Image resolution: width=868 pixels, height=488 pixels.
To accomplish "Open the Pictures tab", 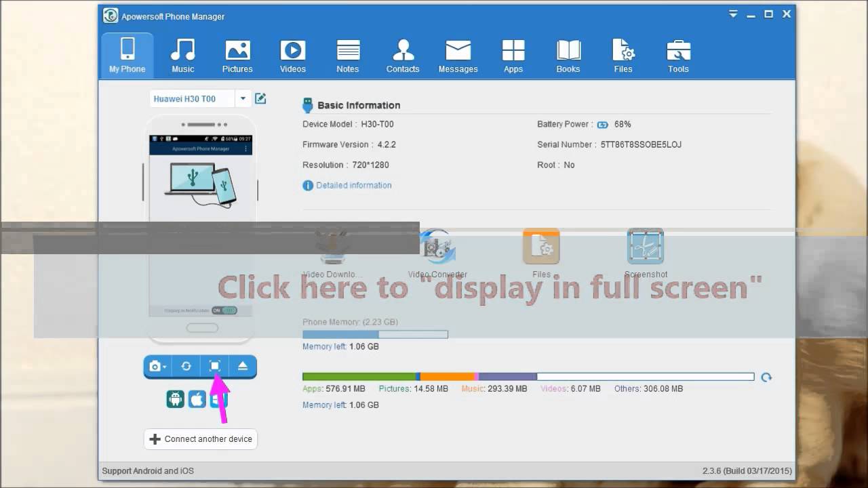I will [237, 55].
